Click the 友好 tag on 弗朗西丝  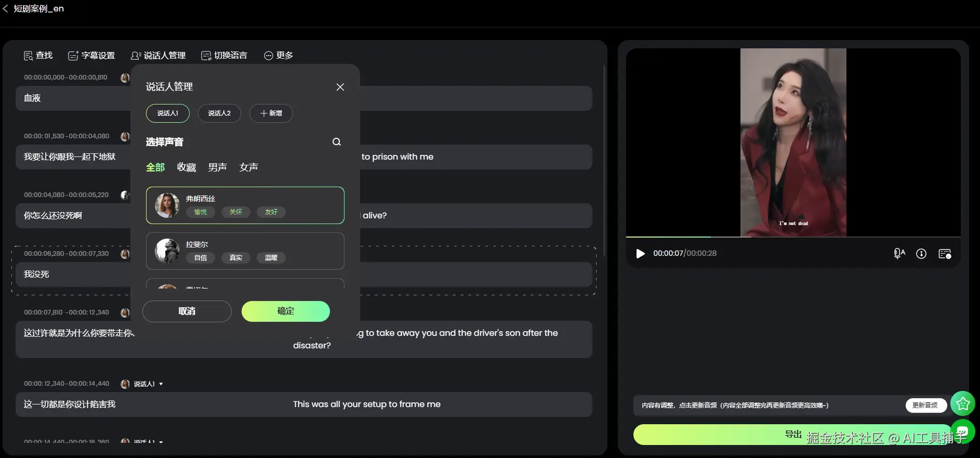pyautogui.click(x=271, y=212)
